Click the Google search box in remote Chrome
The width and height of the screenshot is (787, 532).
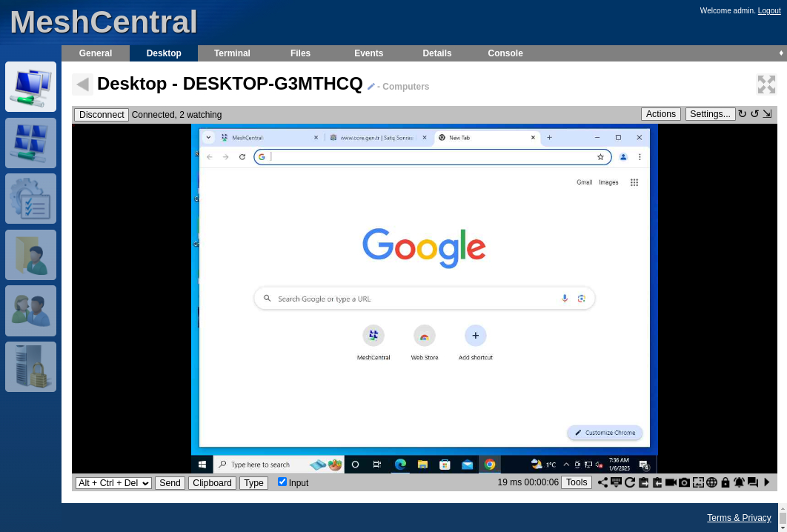(425, 299)
